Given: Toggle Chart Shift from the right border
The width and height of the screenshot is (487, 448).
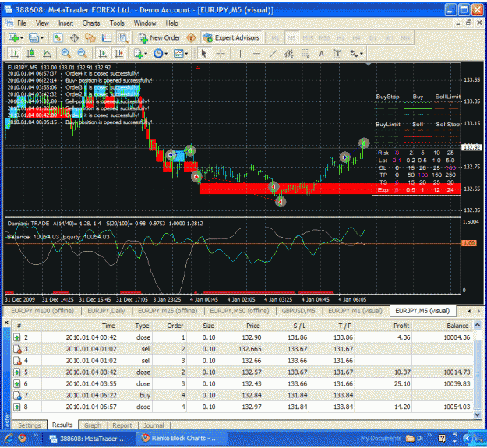Looking at the screenshot, I should coord(119,54).
